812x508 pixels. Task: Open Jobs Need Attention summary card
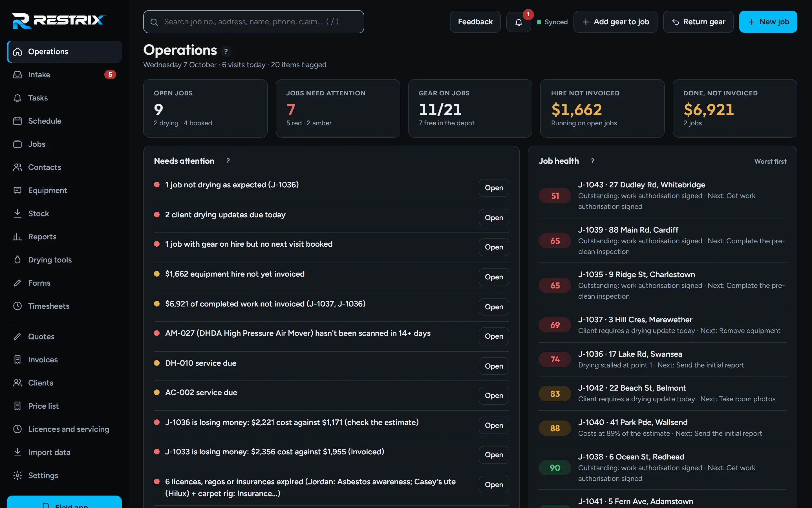[337, 108]
